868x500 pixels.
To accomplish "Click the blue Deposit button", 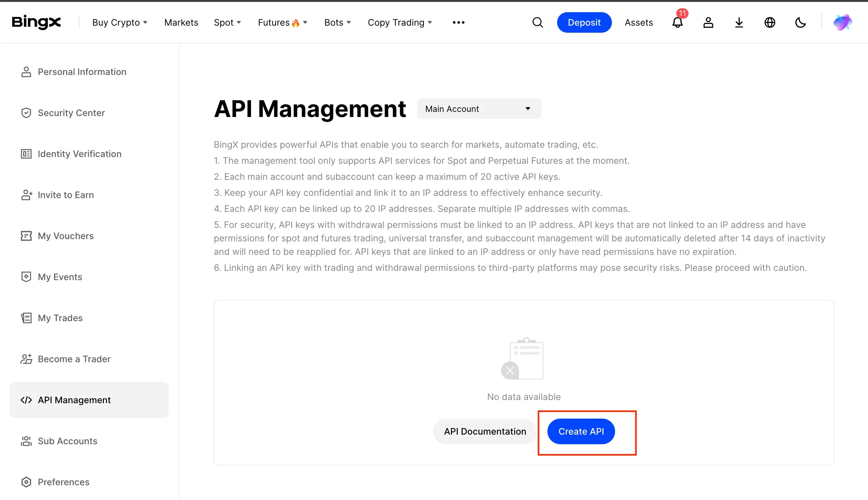I will 584,22.
